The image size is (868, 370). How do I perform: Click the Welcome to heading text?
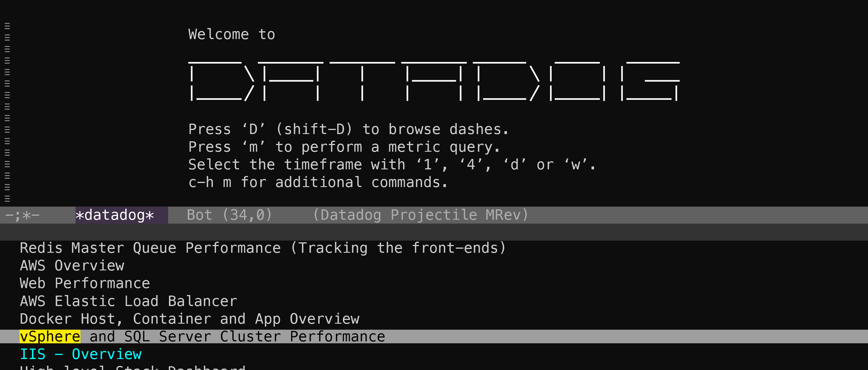click(x=232, y=34)
